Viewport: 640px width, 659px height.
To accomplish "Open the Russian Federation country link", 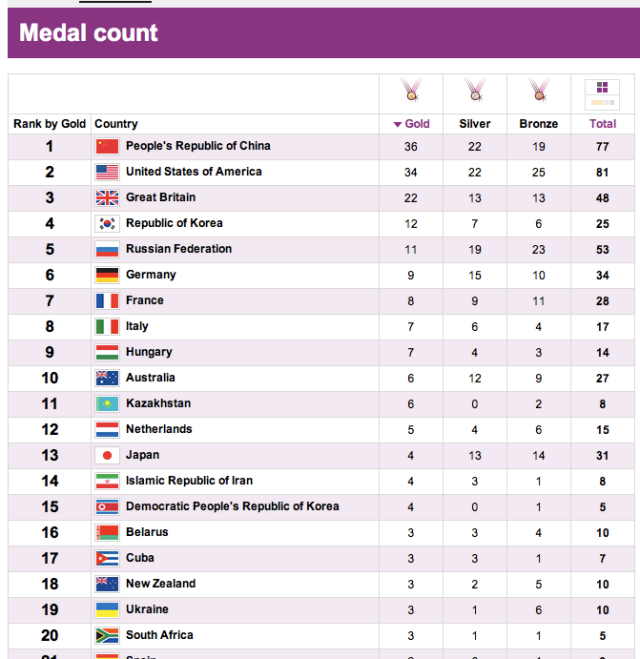I will point(178,249).
